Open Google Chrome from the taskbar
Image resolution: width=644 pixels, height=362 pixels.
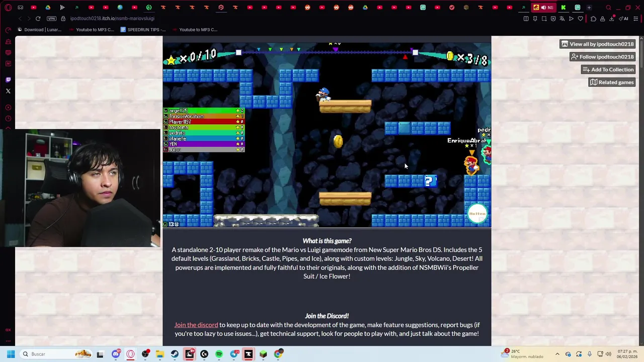pyautogui.click(x=278, y=354)
